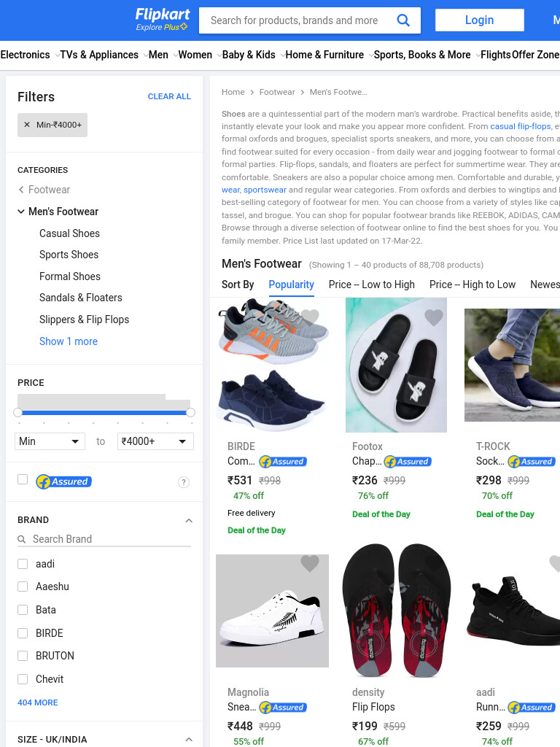
Task: Enable the Assured filter checkbox
Action: point(23,479)
